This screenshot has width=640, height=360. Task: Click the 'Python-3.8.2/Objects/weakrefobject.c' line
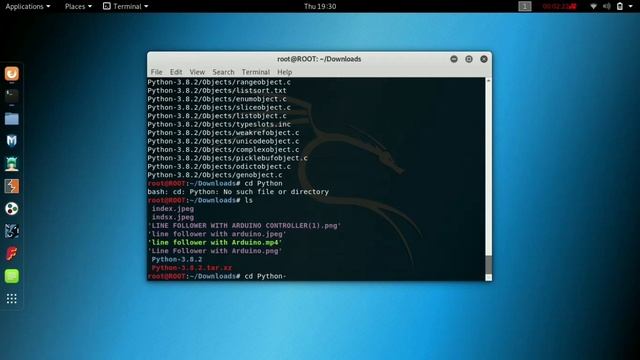(x=223, y=133)
